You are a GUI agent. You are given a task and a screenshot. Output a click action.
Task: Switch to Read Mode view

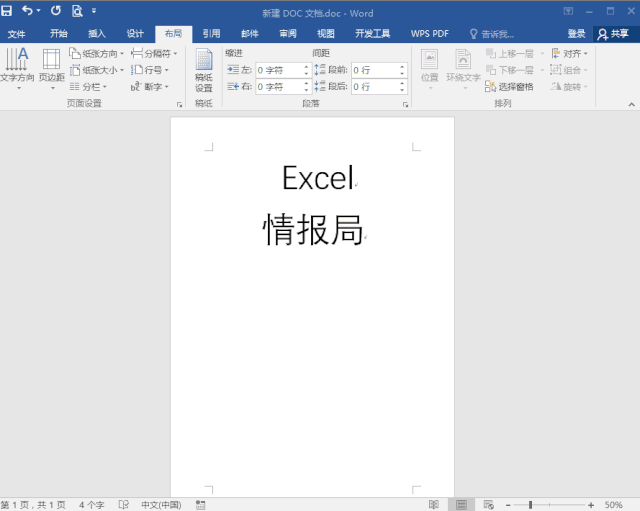click(434, 505)
